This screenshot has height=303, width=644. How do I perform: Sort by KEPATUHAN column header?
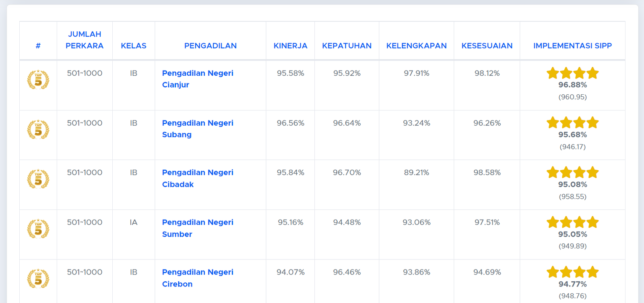click(347, 46)
